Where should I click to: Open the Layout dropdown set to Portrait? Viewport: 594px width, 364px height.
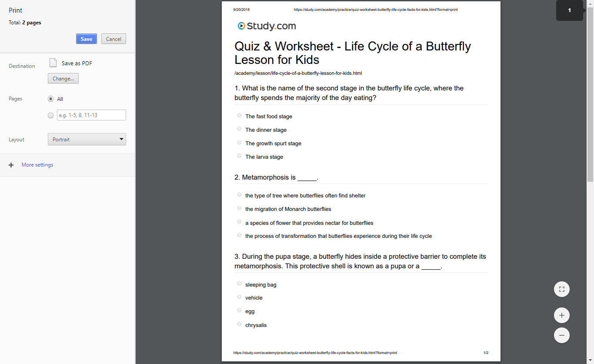[x=87, y=139]
